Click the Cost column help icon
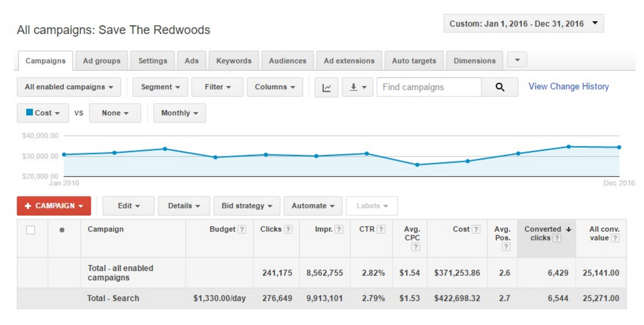 point(476,229)
